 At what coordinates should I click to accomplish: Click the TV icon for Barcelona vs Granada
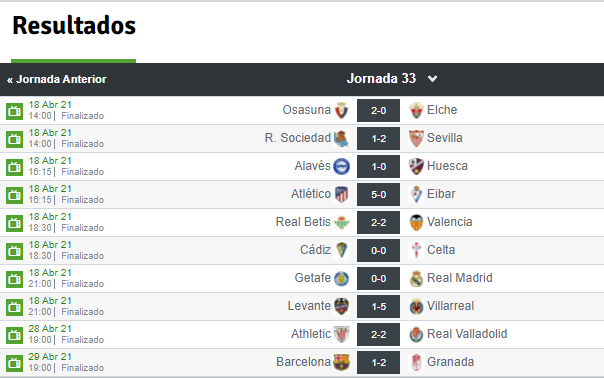click(x=15, y=364)
